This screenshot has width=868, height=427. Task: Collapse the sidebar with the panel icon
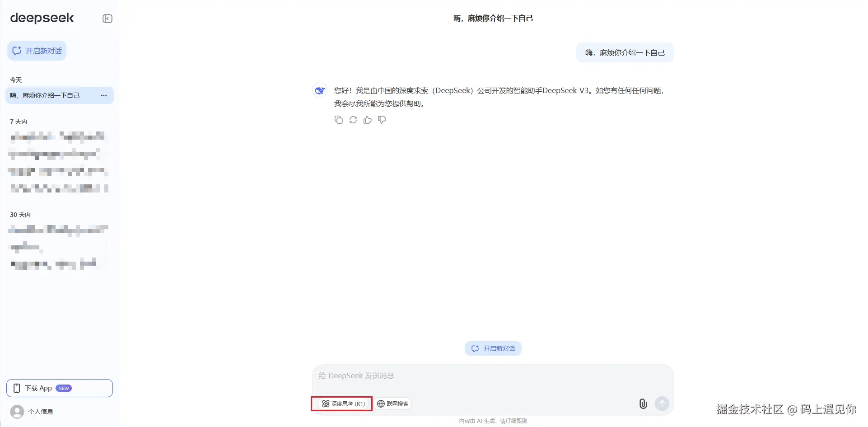coord(107,19)
